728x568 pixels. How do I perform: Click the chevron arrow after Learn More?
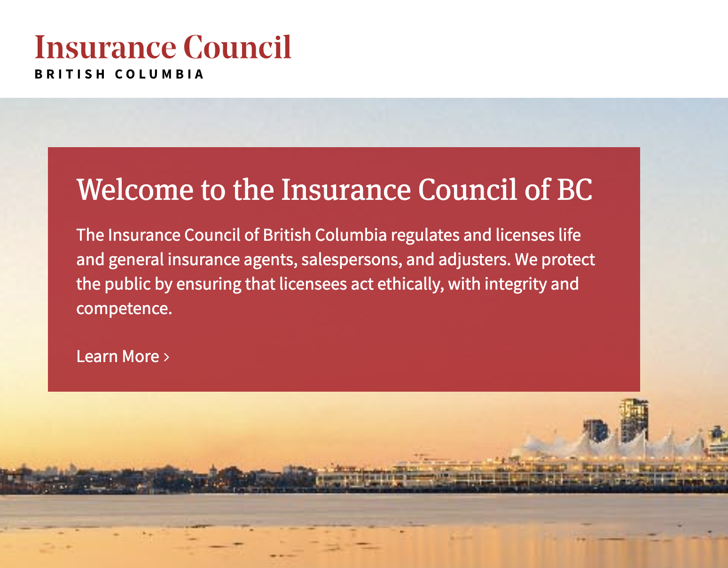point(166,357)
